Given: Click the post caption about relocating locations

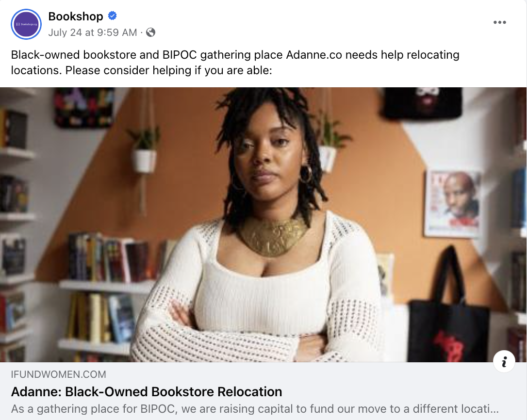Looking at the screenshot, I should click(x=235, y=63).
